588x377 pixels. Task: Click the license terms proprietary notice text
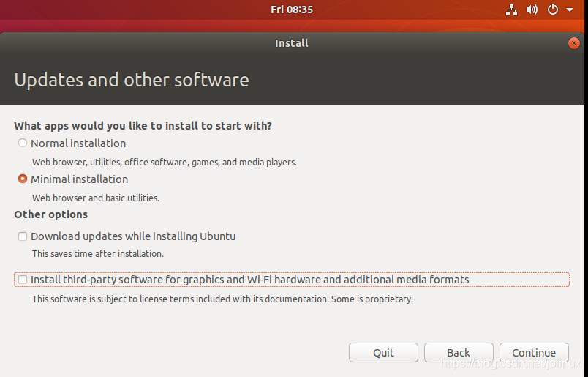click(222, 299)
